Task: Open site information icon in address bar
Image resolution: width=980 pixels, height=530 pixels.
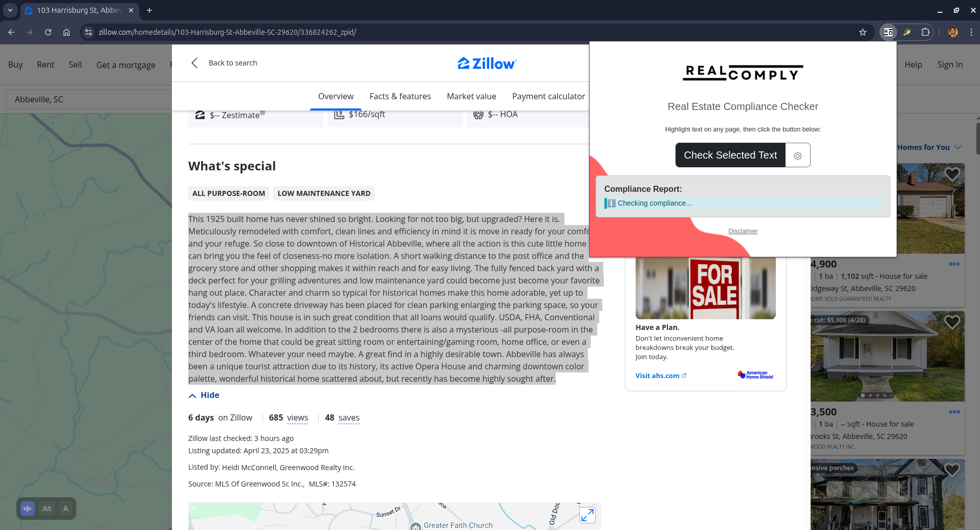Action: click(x=89, y=32)
